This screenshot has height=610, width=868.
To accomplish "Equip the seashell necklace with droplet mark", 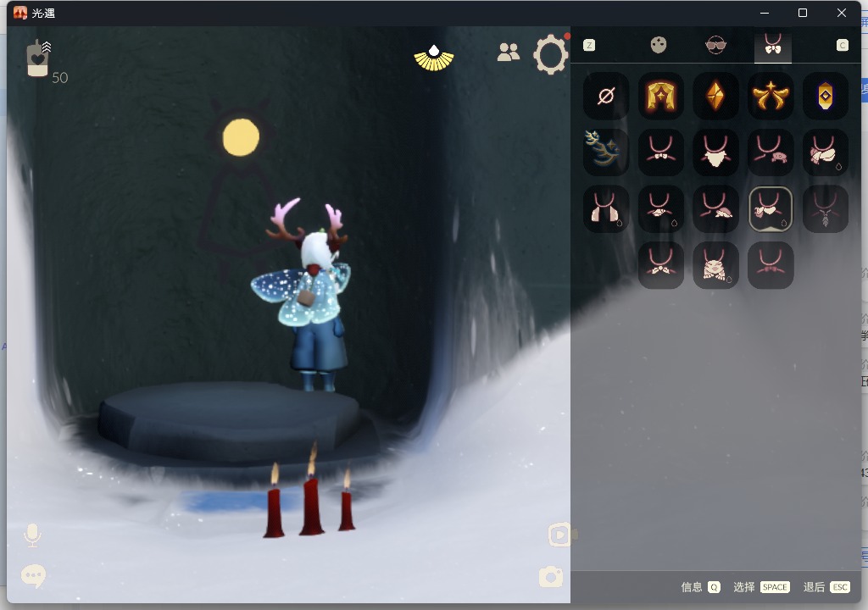I will tap(661, 208).
